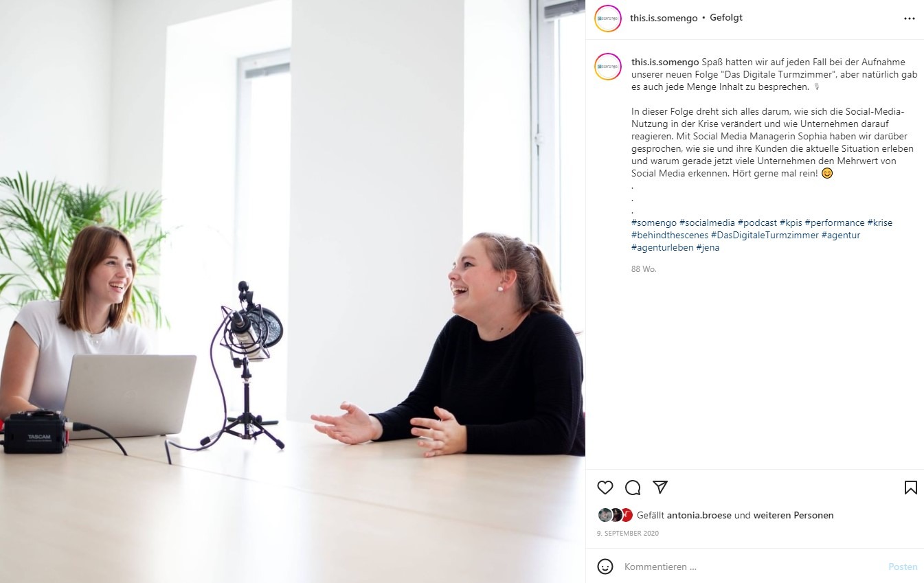This screenshot has height=583, width=924.
Task: View antonia.broese profile from likes
Action: point(699,515)
